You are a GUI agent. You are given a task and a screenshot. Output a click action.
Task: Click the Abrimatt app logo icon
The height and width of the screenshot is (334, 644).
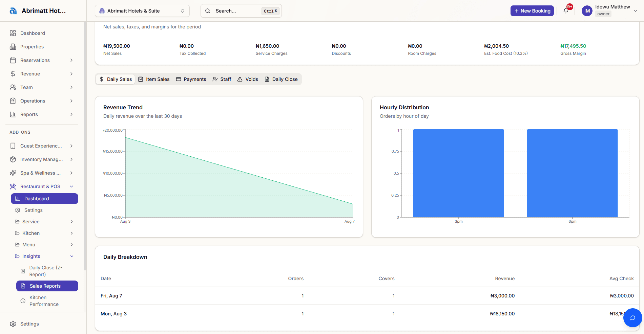13,11
